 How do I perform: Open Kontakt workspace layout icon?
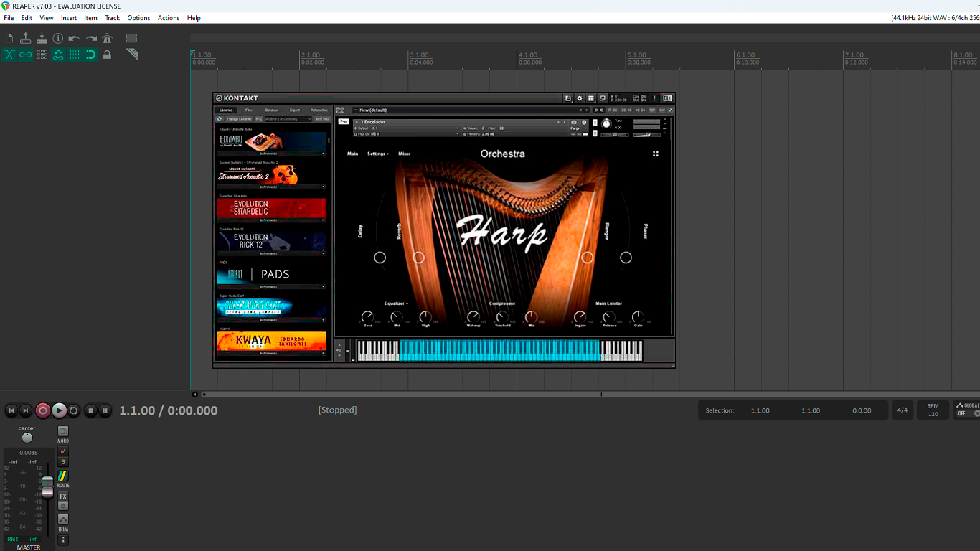pyautogui.click(x=591, y=98)
